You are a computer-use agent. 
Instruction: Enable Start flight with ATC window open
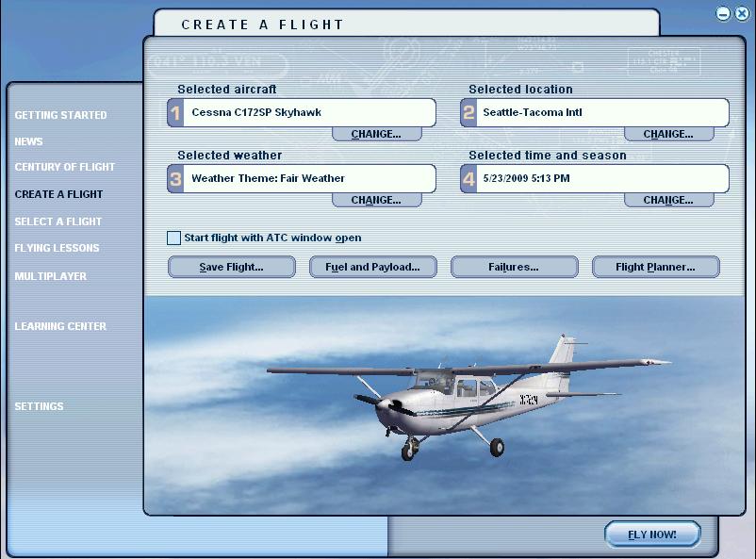click(173, 238)
